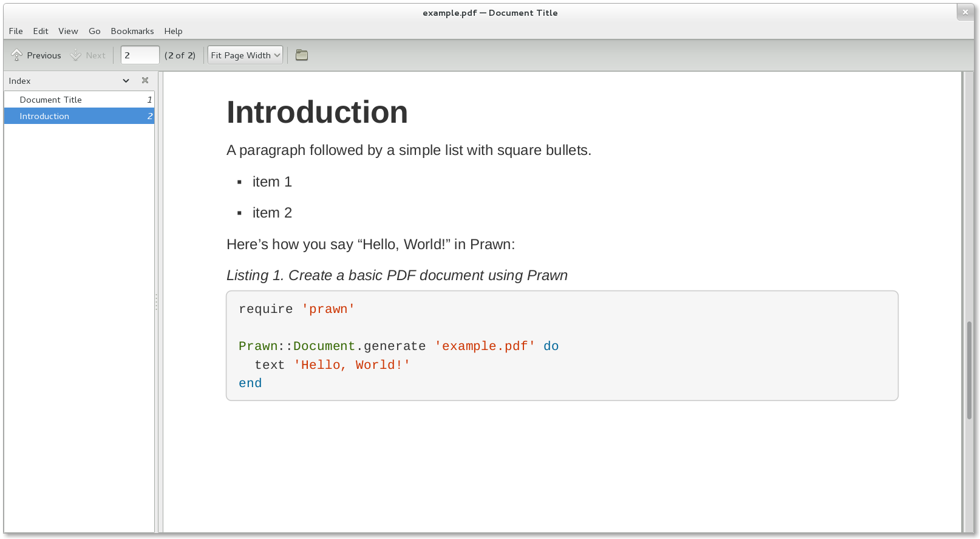
Task: Open the Help menu
Action: (173, 31)
